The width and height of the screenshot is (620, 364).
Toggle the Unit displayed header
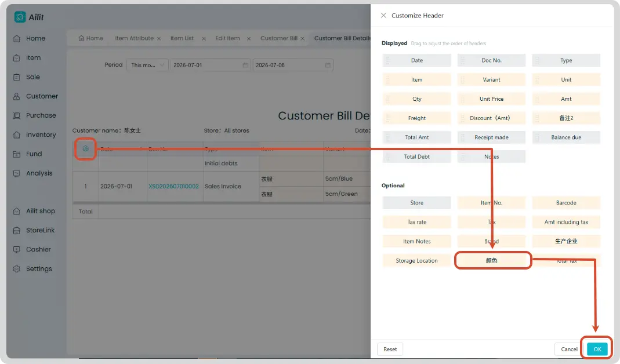coord(566,80)
